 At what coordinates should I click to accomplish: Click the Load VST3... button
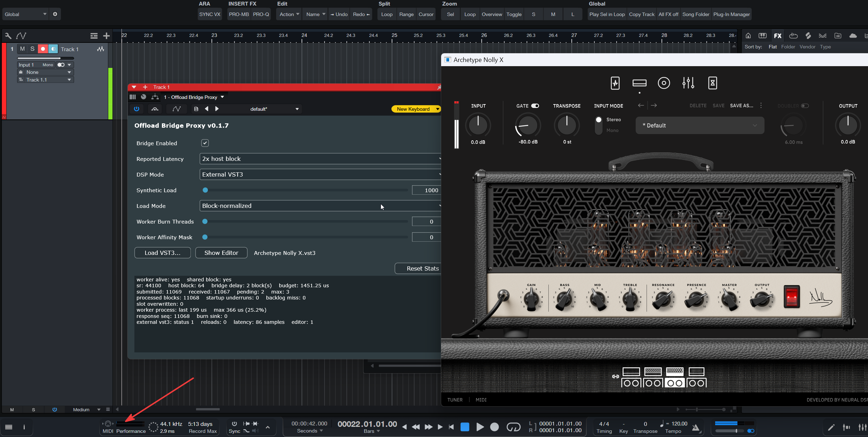point(163,253)
